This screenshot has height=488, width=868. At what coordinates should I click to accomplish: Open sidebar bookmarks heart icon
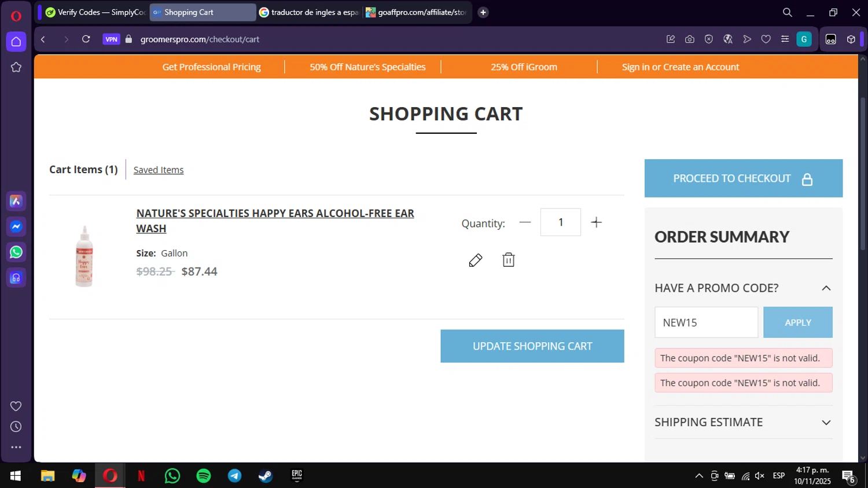[x=16, y=406]
